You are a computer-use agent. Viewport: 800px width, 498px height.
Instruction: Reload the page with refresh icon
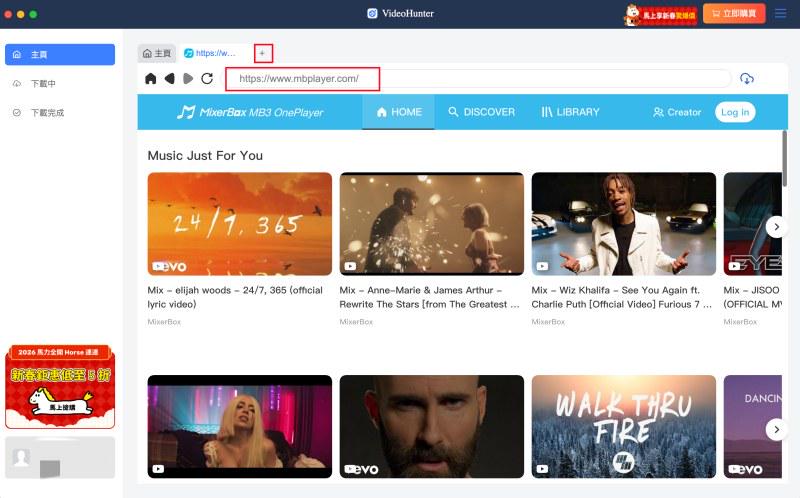pyautogui.click(x=207, y=79)
